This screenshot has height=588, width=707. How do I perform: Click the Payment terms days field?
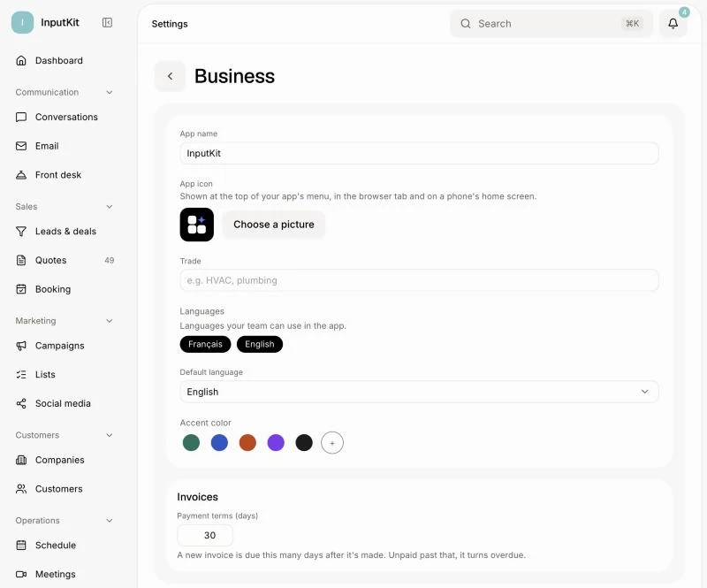(x=205, y=535)
